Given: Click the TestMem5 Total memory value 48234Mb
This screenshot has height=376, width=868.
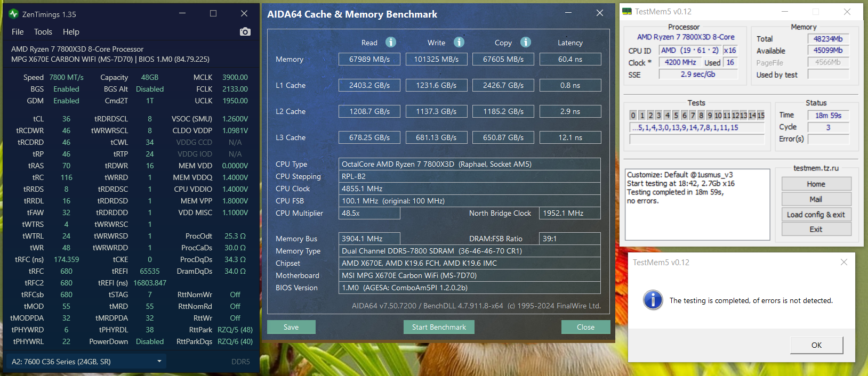Looking at the screenshot, I should coord(829,38).
